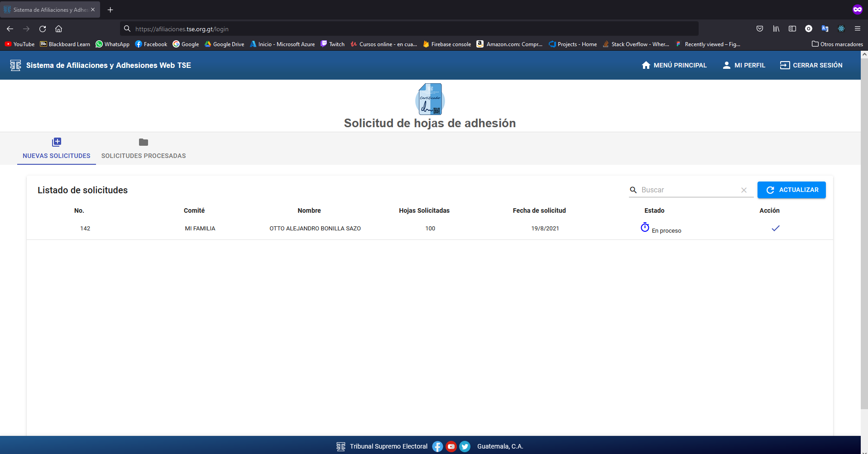Click the certificate badge icon above the page title
Viewport: 868px width, 454px height.
[x=430, y=99]
